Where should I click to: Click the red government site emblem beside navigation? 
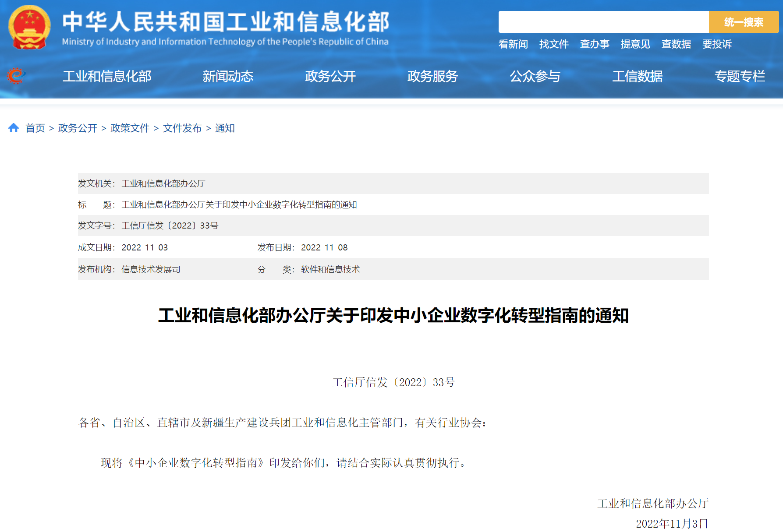point(17,76)
